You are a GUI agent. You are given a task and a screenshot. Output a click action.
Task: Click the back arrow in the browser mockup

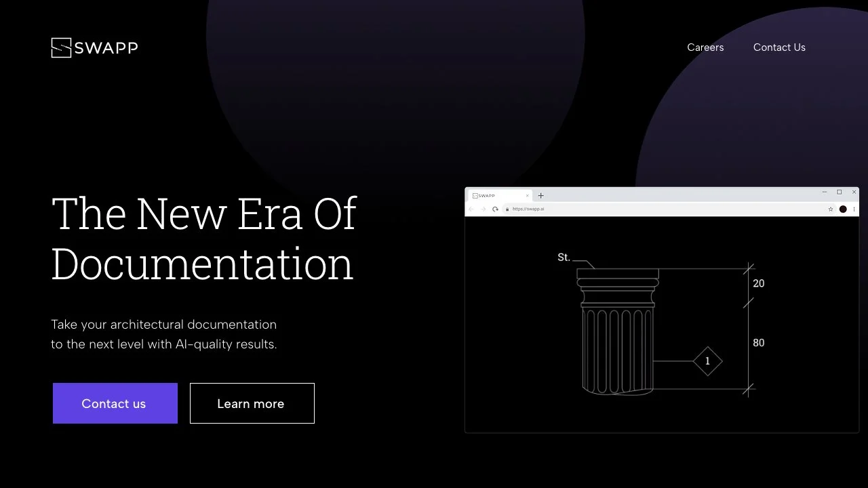(x=473, y=209)
